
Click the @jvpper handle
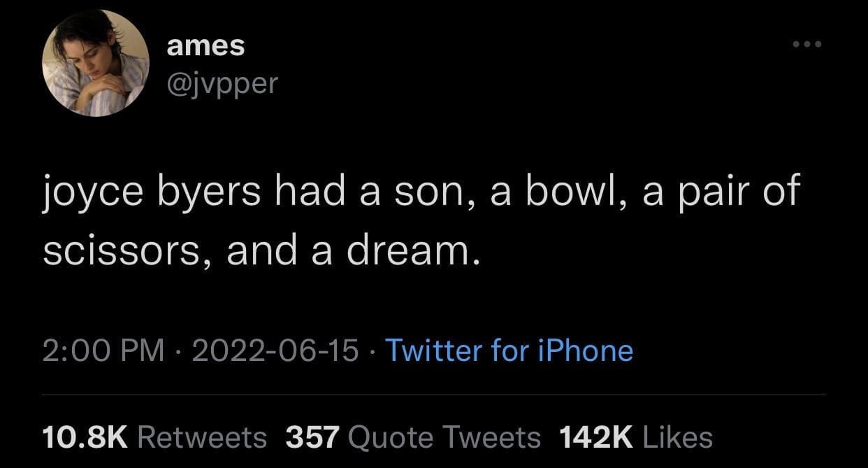point(222,84)
